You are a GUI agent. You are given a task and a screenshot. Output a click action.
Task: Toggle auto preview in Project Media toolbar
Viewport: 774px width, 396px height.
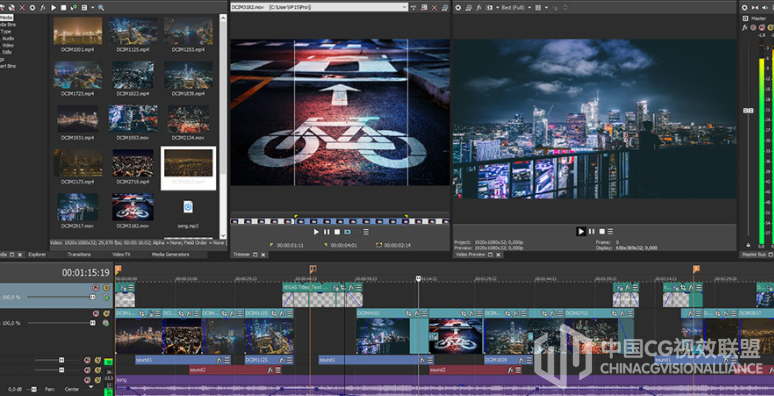[74, 7]
